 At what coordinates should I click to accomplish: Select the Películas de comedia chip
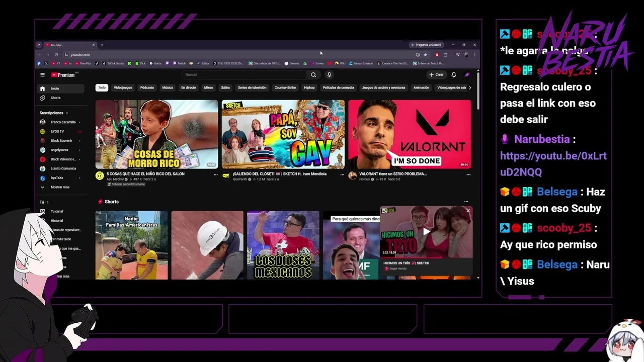click(x=338, y=87)
